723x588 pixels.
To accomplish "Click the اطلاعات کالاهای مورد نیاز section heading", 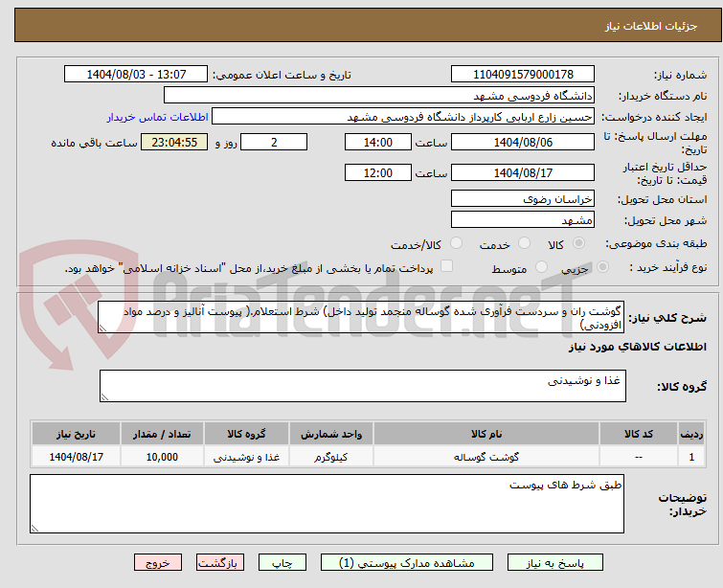I will pyautogui.click(x=637, y=347).
